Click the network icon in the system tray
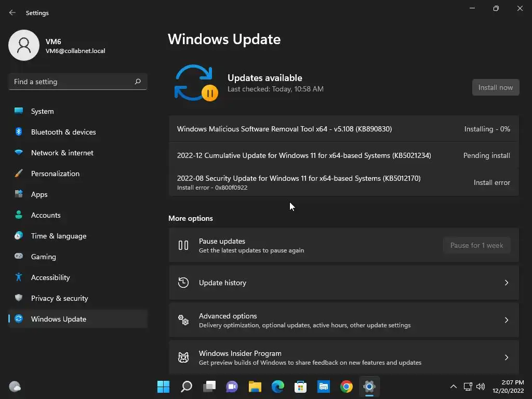The height and width of the screenshot is (399, 532). click(468, 387)
